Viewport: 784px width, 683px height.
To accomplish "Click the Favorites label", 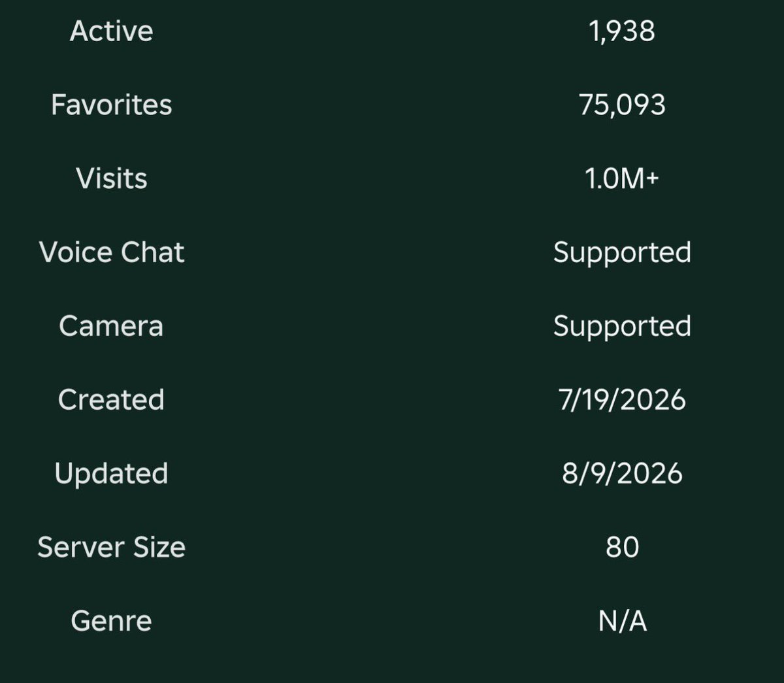I will [111, 105].
